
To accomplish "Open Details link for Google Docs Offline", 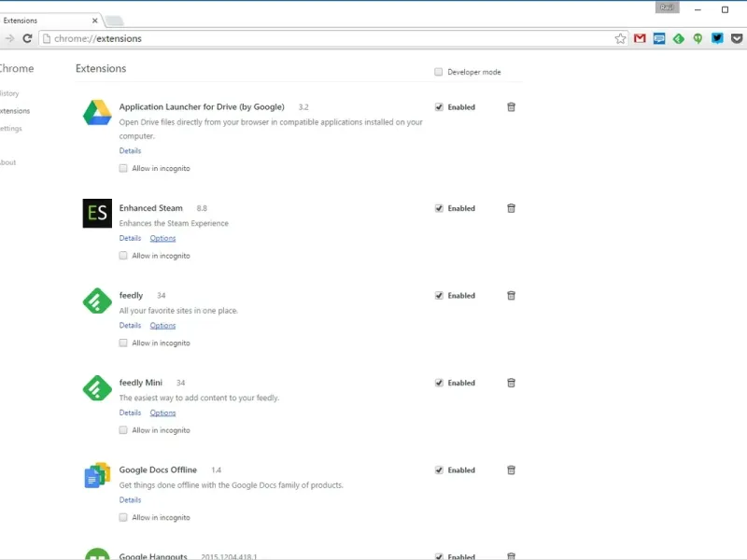I will [130, 499].
